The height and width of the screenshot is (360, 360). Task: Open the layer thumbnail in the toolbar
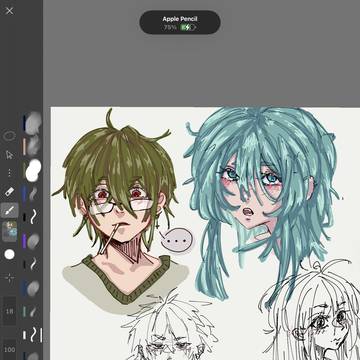tap(9, 231)
